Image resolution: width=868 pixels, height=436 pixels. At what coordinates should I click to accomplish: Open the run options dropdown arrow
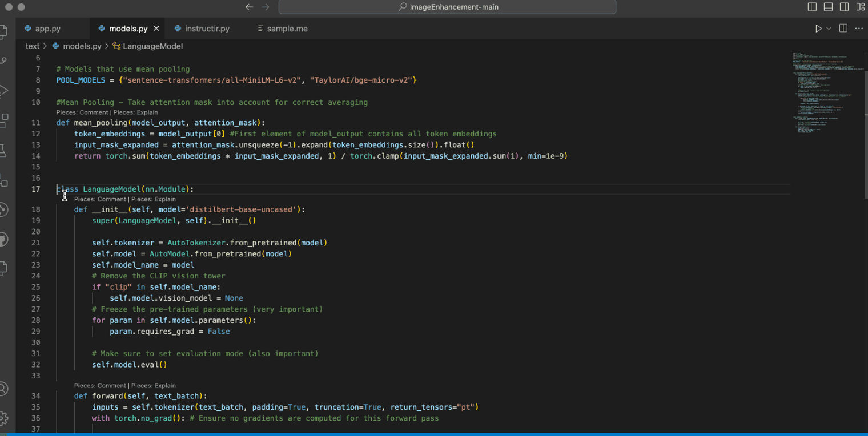click(x=829, y=29)
